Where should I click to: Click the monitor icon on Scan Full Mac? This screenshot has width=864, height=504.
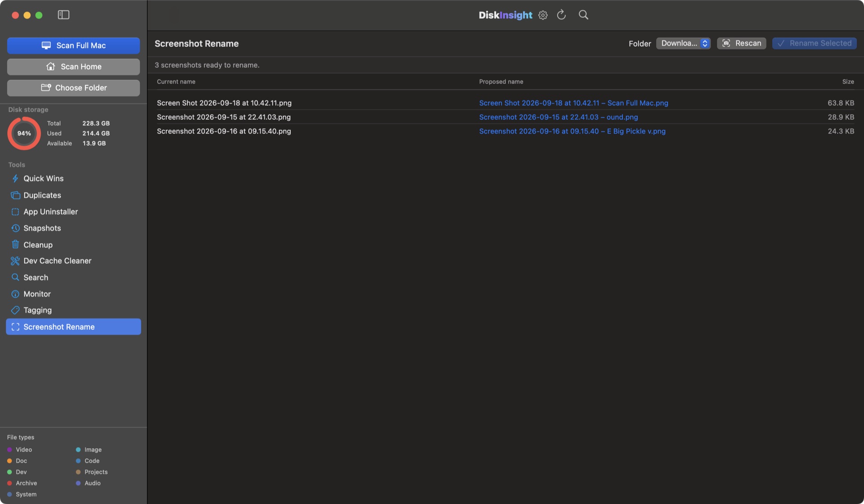[x=46, y=45]
